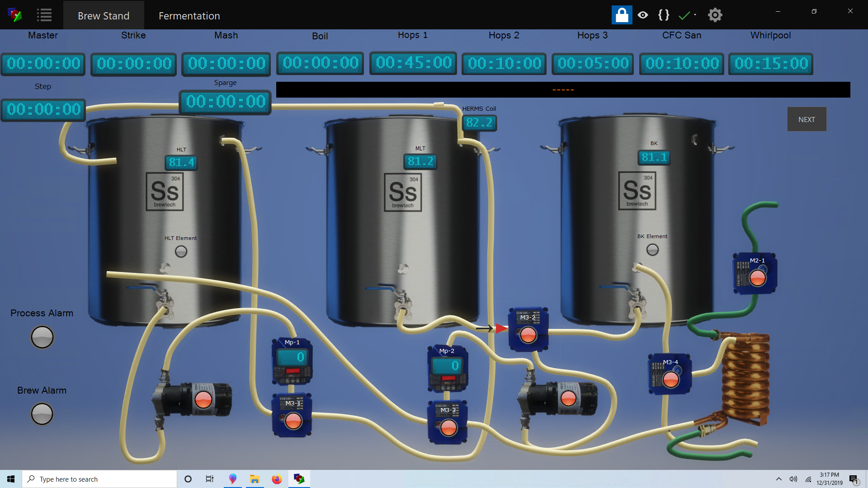
Task: Open the Windows Start menu
Action: pyautogui.click(x=11, y=479)
